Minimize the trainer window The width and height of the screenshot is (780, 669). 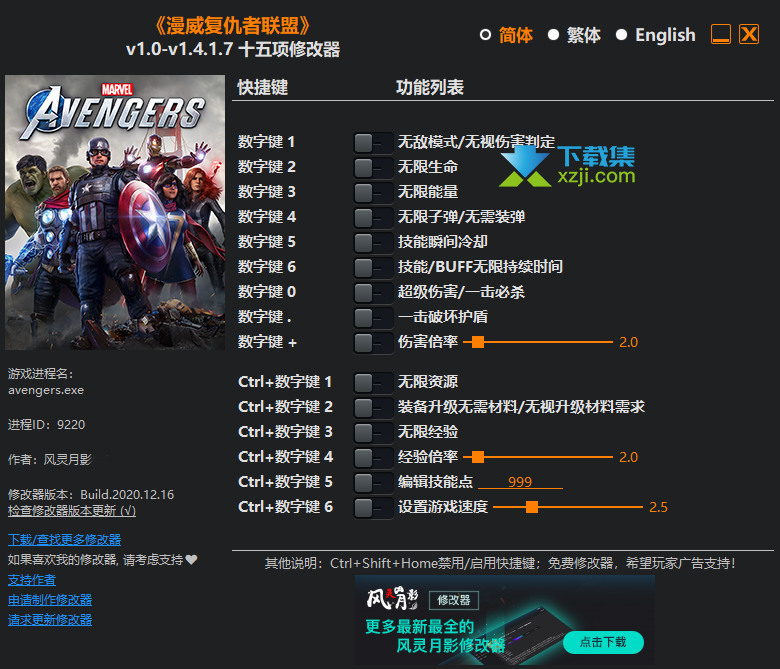click(x=720, y=34)
